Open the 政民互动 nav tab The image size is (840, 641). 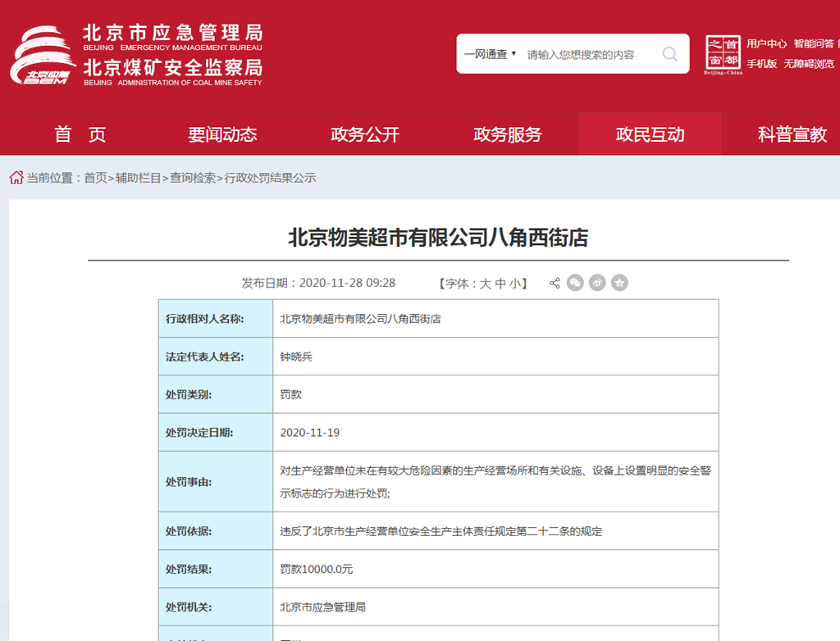pos(650,134)
